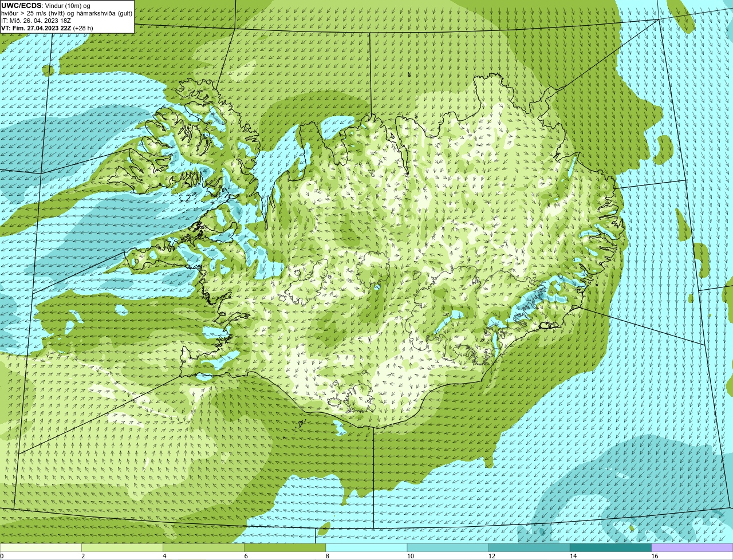Click the legend value "4"
Viewport: 733px width, 560px height.
pos(164,556)
